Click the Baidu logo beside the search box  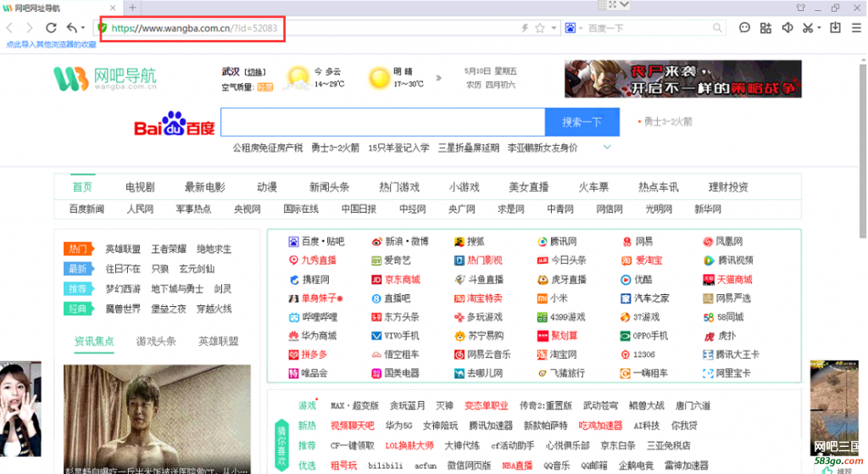coord(174,123)
